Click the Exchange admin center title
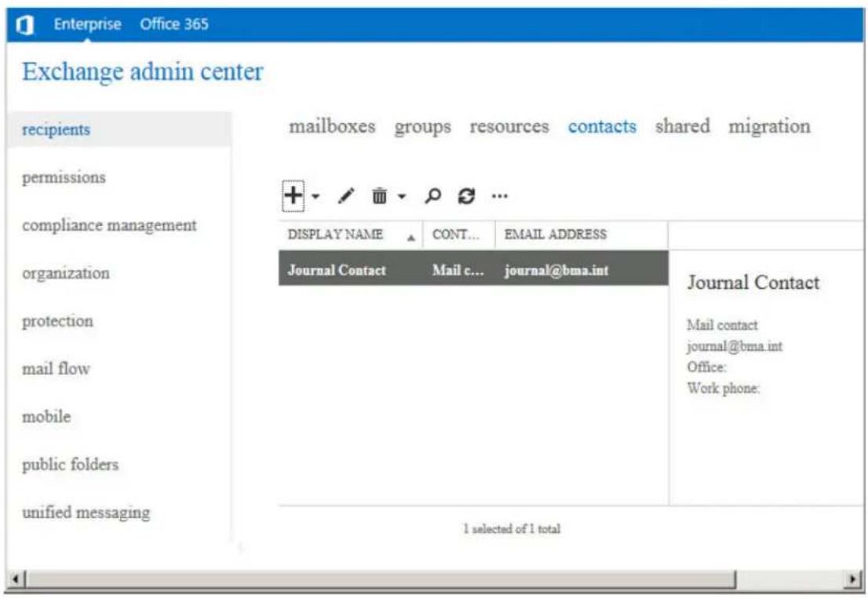Viewport: 868px width, 598px height. 143,72
